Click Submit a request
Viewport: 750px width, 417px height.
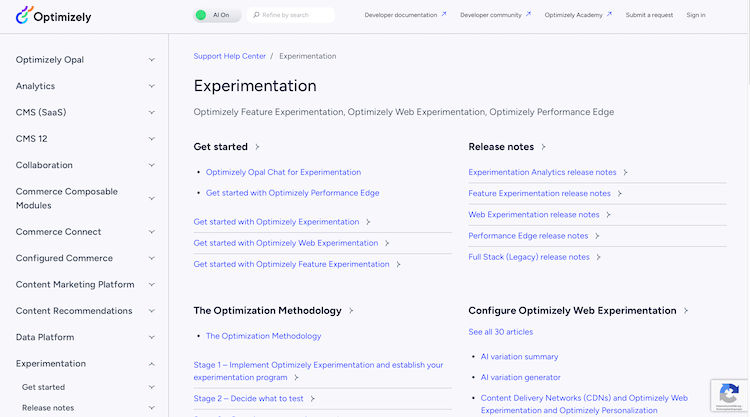[649, 15]
